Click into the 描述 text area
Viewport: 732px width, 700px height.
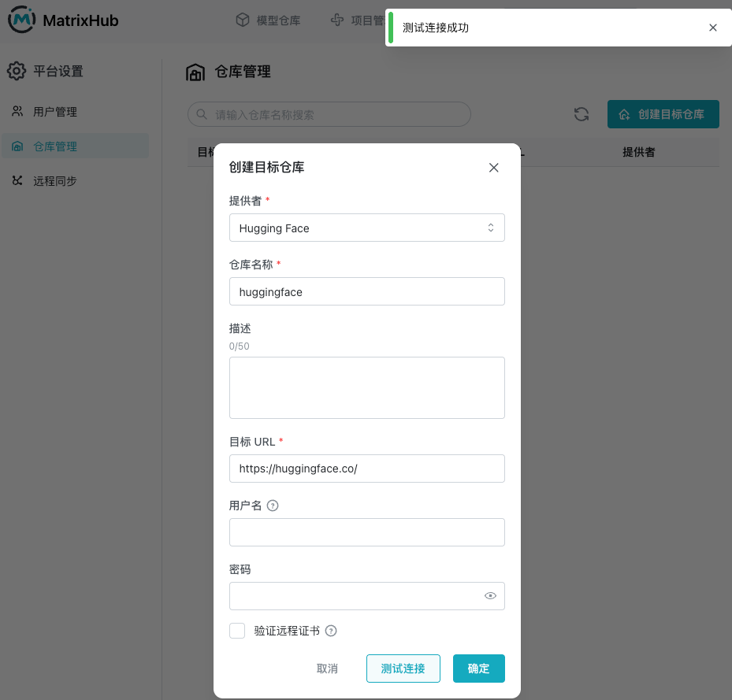pos(367,388)
